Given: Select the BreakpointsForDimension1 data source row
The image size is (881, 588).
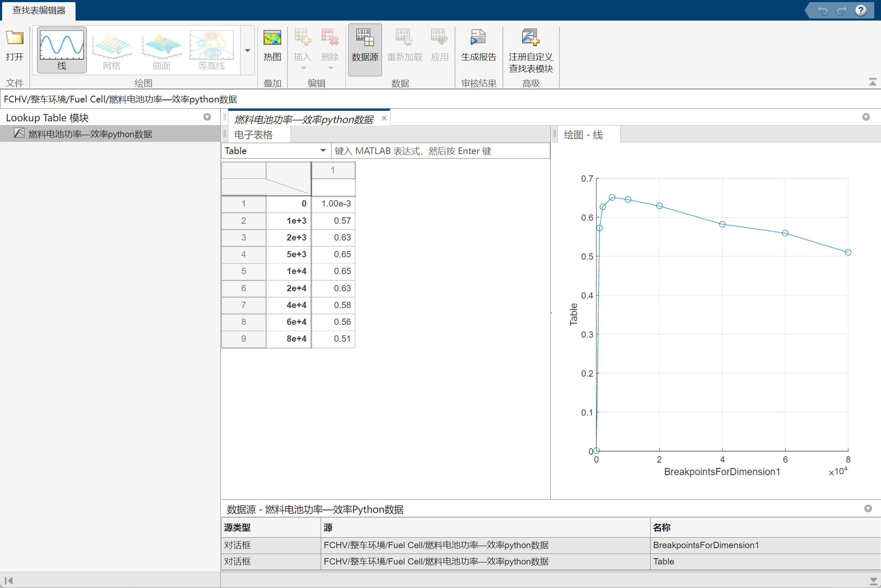Looking at the screenshot, I should 551,545.
